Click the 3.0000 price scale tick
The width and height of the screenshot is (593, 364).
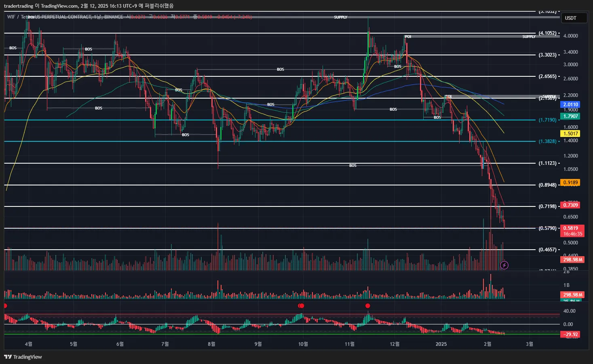570,64
